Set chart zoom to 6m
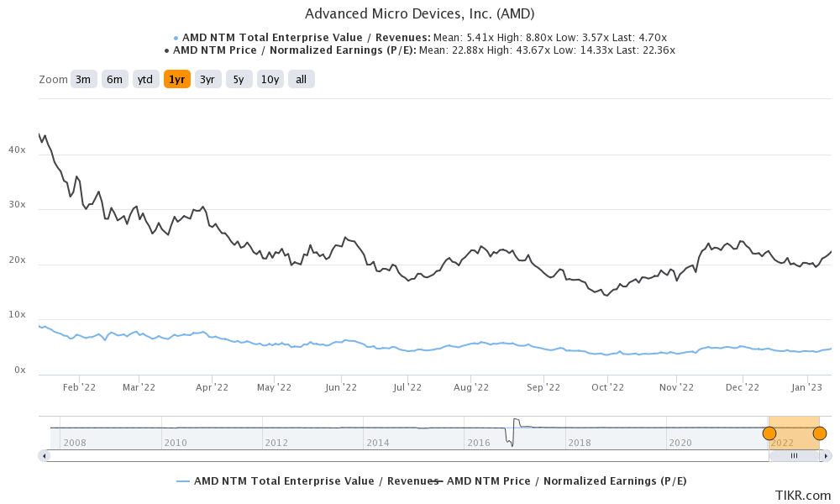The height and width of the screenshot is (504, 840). (114, 79)
